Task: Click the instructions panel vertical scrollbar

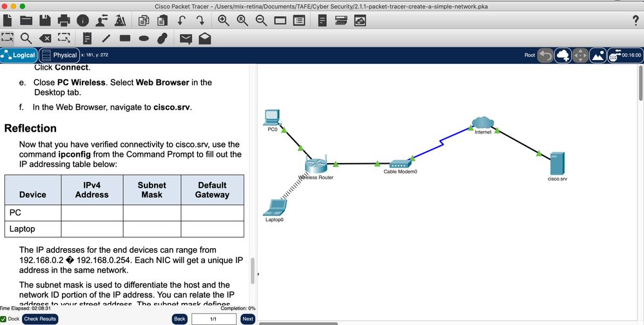Action: pos(253,270)
